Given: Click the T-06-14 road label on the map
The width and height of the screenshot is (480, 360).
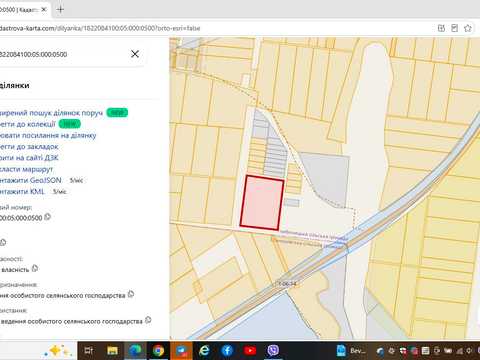Looking at the screenshot, I should tap(287, 284).
